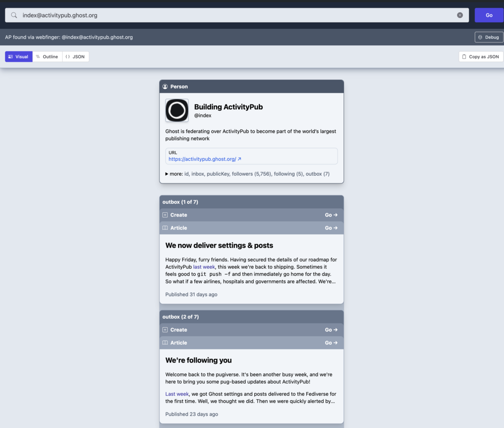Switch to the Outline view tab
Image resolution: width=504 pixels, height=428 pixels.
coord(47,57)
